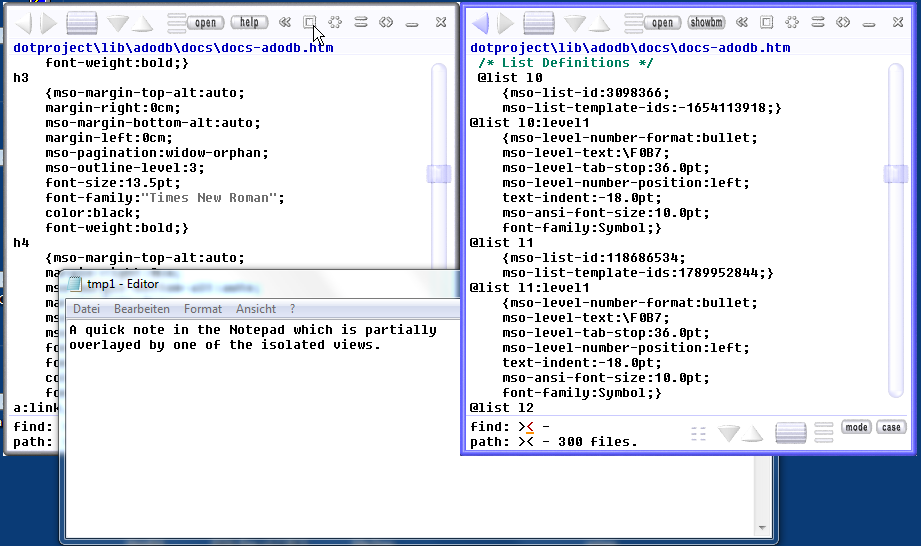Click the down triangle in right viewer top toolbar
This screenshot has height=546, width=921.
(x=574, y=22)
